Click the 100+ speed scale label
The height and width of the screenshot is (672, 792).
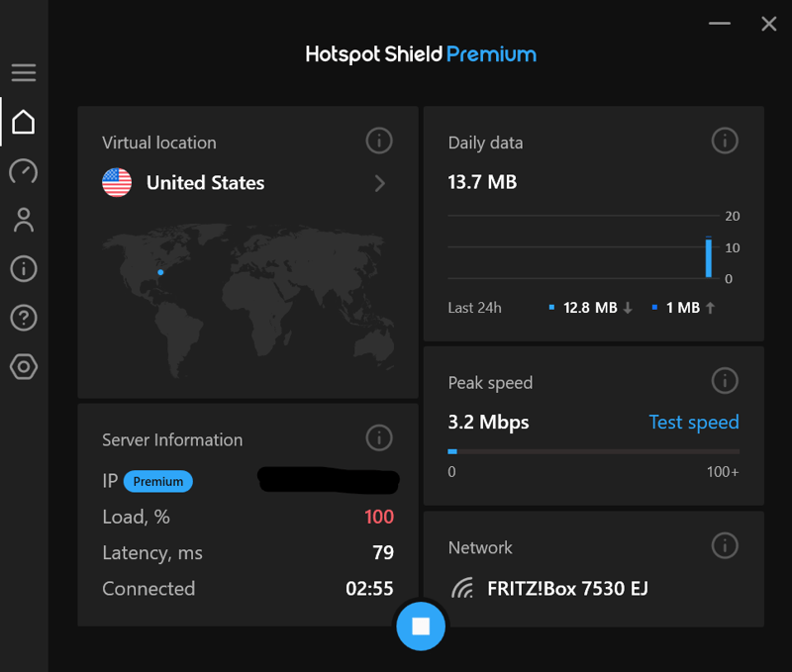click(x=723, y=472)
